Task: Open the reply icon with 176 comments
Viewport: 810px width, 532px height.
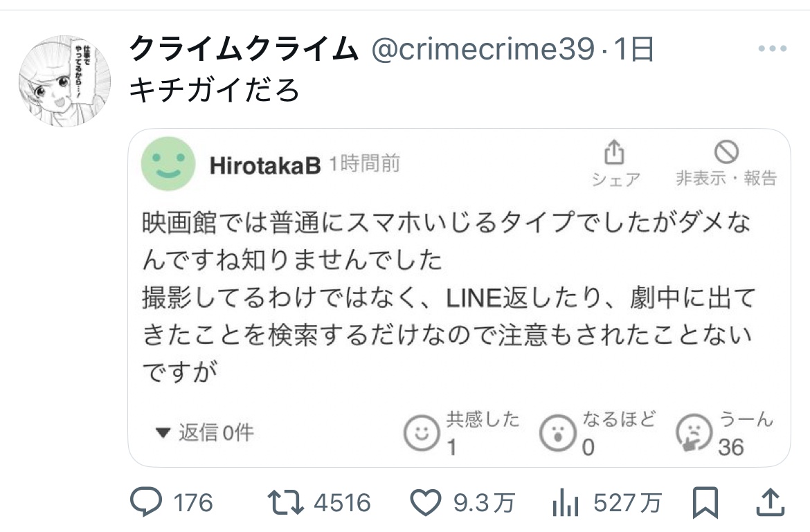Action: pyautogui.click(x=146, y=503)
